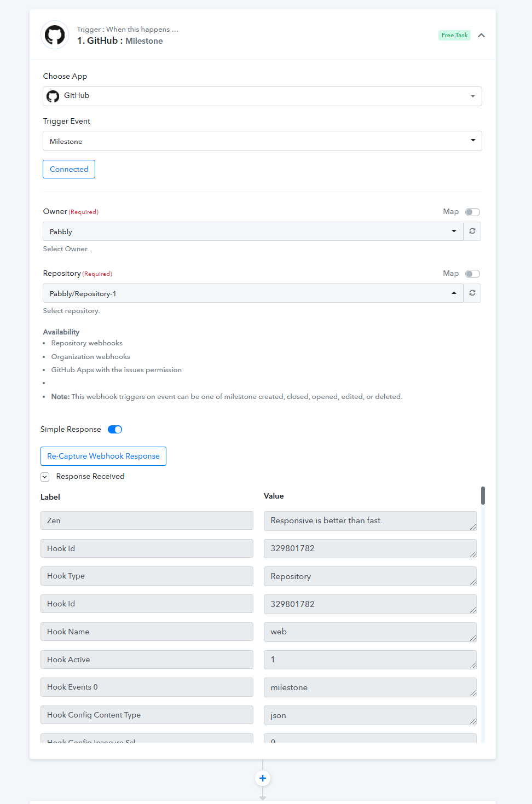532x804 pixels.
Task: Click the Hook Type label field
Action: click(x=147, y=576)
